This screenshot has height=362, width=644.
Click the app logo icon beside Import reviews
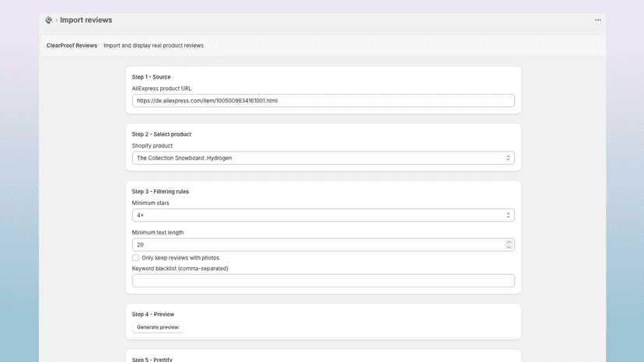(x=48, y=20)
